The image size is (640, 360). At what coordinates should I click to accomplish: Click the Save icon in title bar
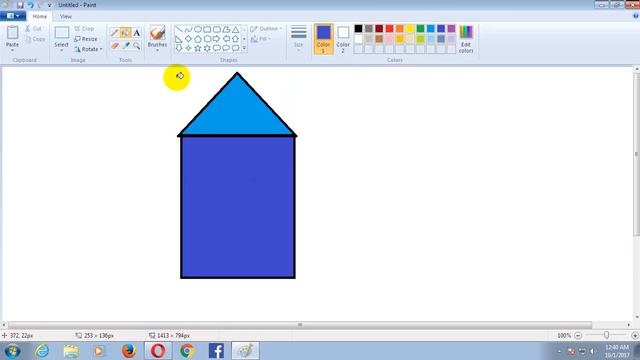[20, 5]
